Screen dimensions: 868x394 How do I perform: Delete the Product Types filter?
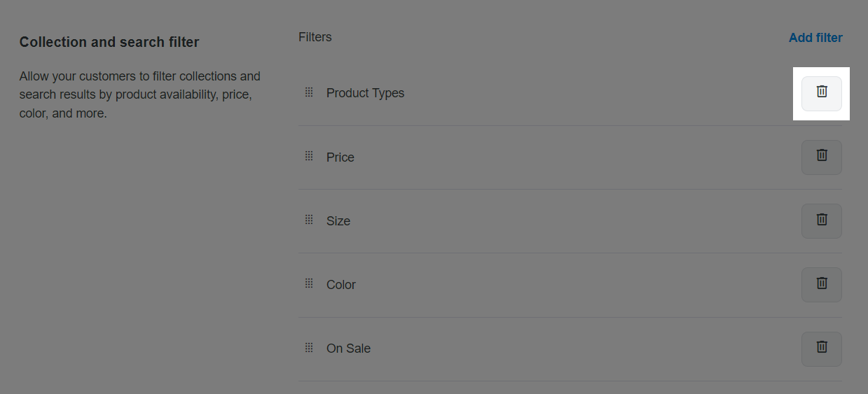pos(822,94)
